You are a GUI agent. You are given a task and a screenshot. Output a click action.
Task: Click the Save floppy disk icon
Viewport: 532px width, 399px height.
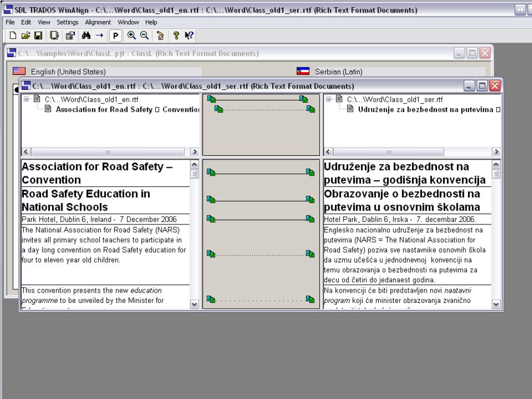(38, 35)
